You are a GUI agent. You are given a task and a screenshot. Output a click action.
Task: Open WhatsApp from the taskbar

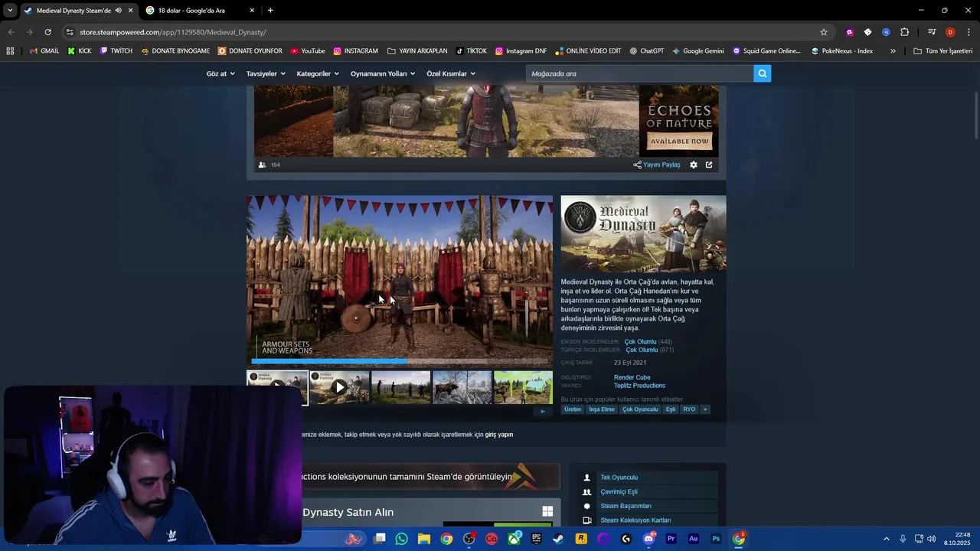[x=402, y=539]
